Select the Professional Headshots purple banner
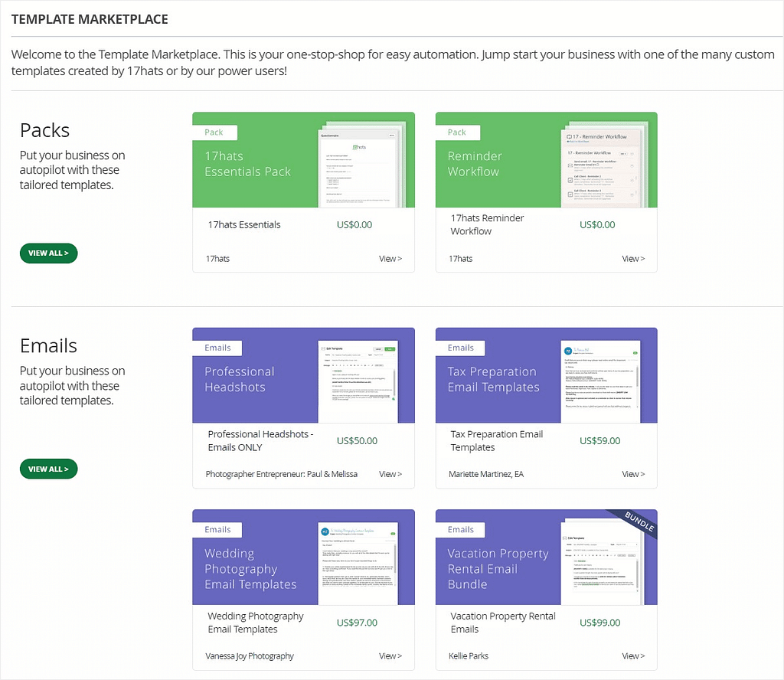 [x=303, y=375]
